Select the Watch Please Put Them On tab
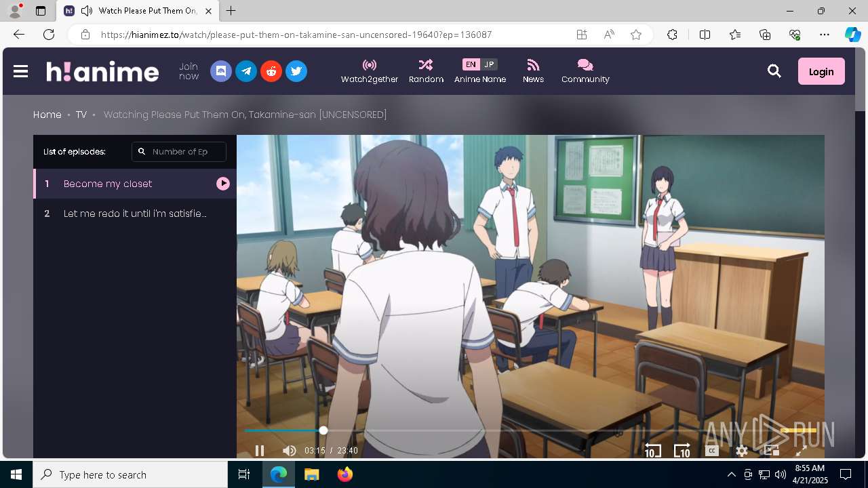Screen dimensions: 868x488 click(138, 11)
